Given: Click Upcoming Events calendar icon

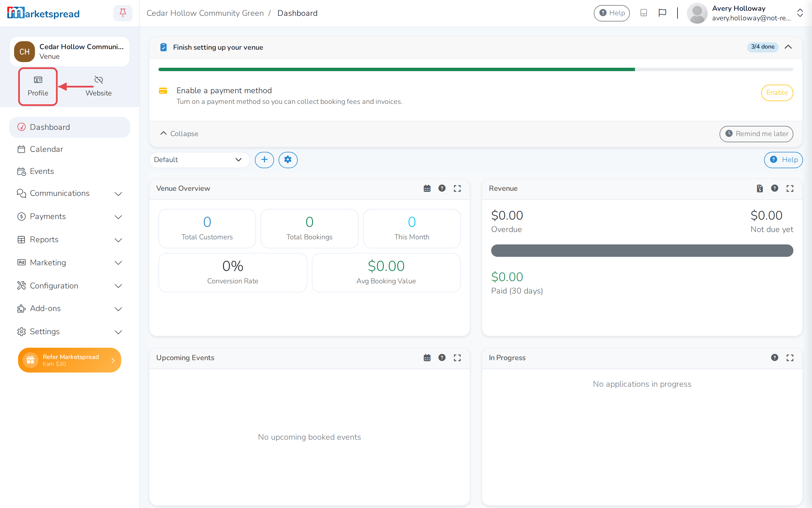Looking at the screenshot, I should [427, 358].
